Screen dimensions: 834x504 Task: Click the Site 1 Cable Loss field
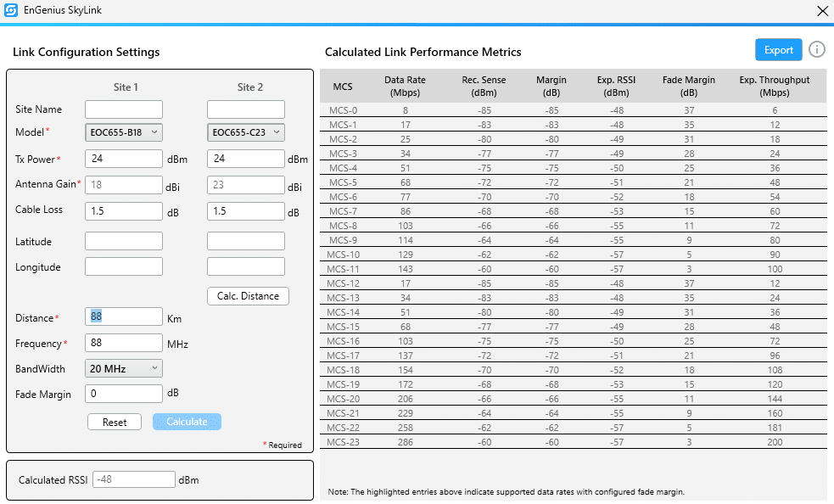click(123, 210)
